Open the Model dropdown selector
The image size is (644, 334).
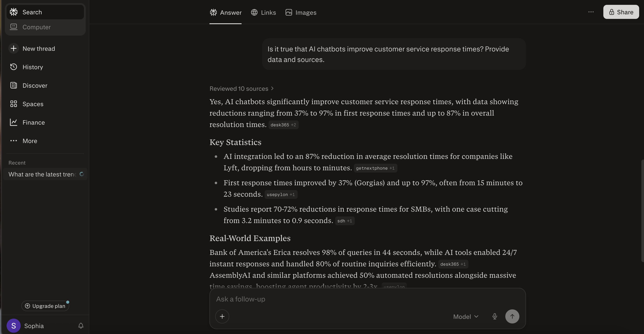[x=466, y=316]
